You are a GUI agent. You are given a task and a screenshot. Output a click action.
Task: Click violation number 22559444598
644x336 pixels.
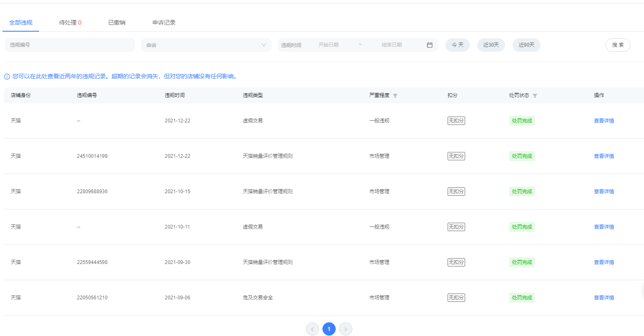[92, 262]
